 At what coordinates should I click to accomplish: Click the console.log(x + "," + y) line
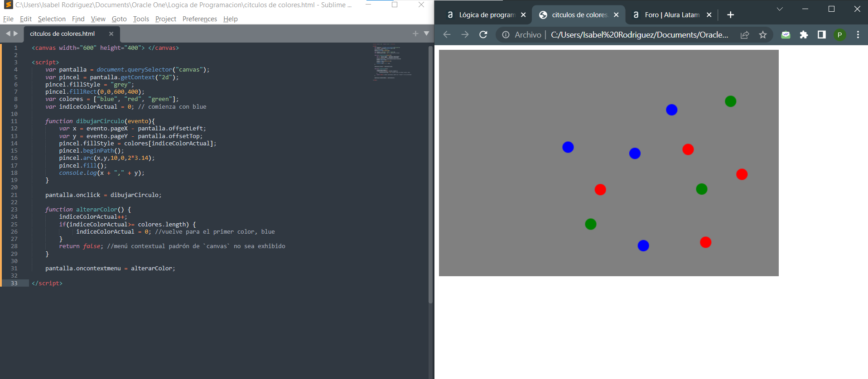click(102, 173)
